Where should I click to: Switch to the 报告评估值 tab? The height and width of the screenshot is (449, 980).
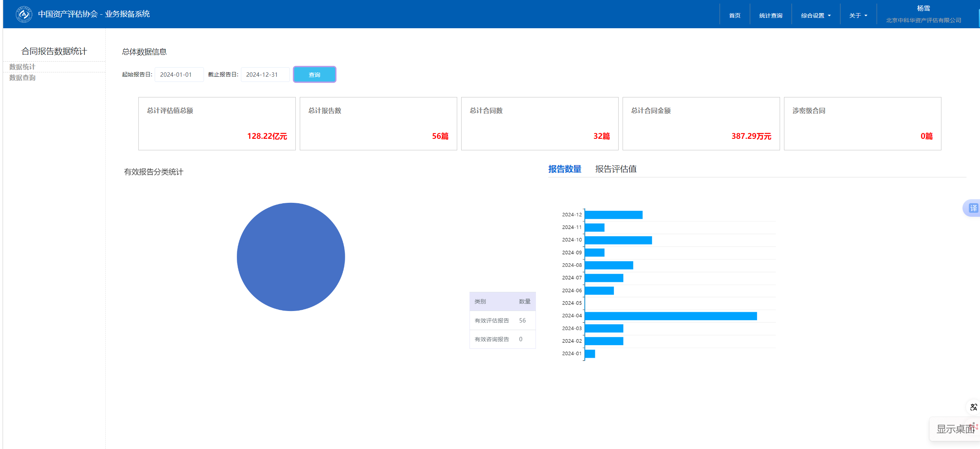pos(615,169)
